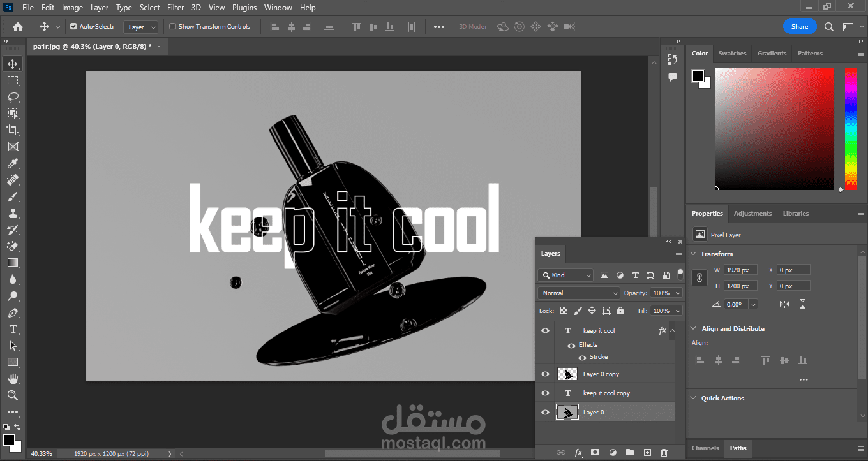Go to the Home screen icon
Viewport: 868px width, 461px height.
[x=18, y=27]
